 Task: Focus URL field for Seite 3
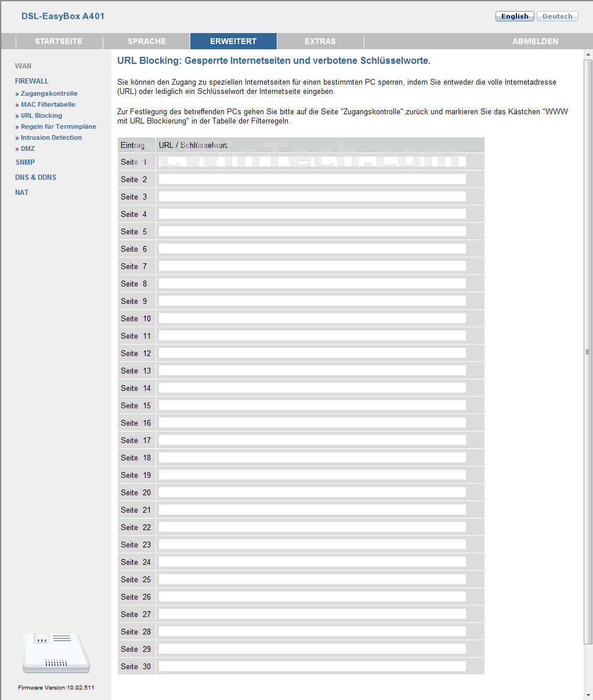pyautogui.click(x=312, y=197)
